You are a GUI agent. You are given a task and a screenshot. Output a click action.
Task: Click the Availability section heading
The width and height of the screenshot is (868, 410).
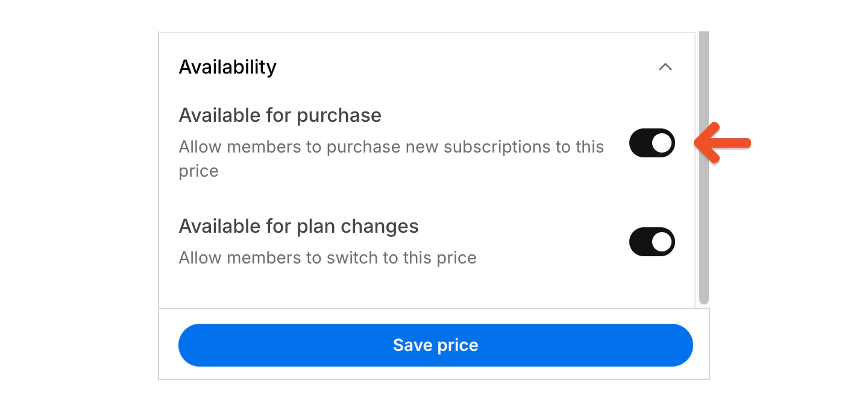228,67
